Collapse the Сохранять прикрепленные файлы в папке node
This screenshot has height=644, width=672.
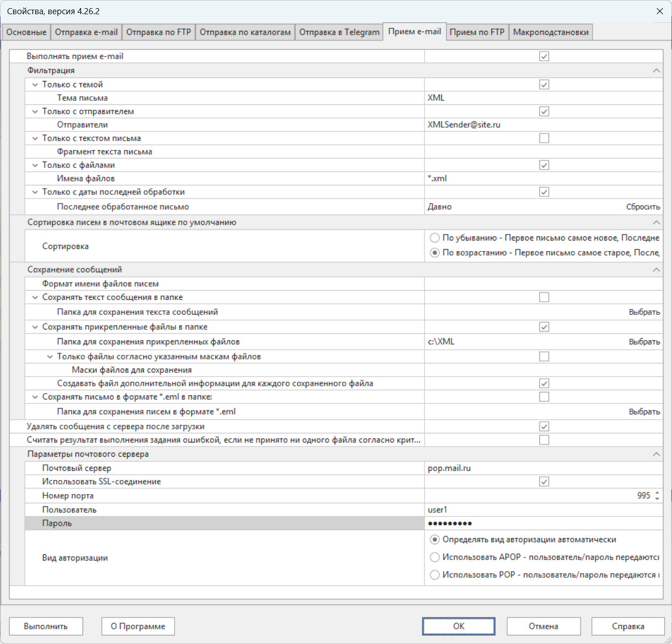35,327
